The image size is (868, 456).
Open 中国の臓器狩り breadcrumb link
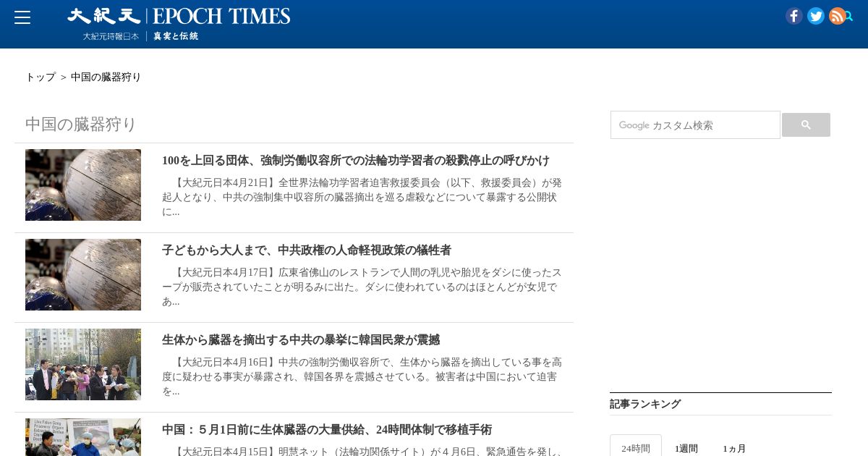pos(106,77)
